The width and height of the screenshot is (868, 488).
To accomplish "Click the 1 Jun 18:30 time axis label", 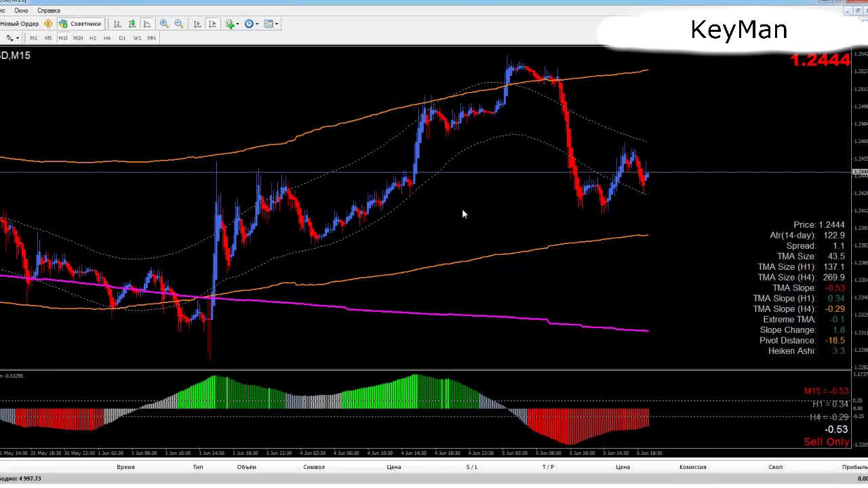I will [245, 453].
